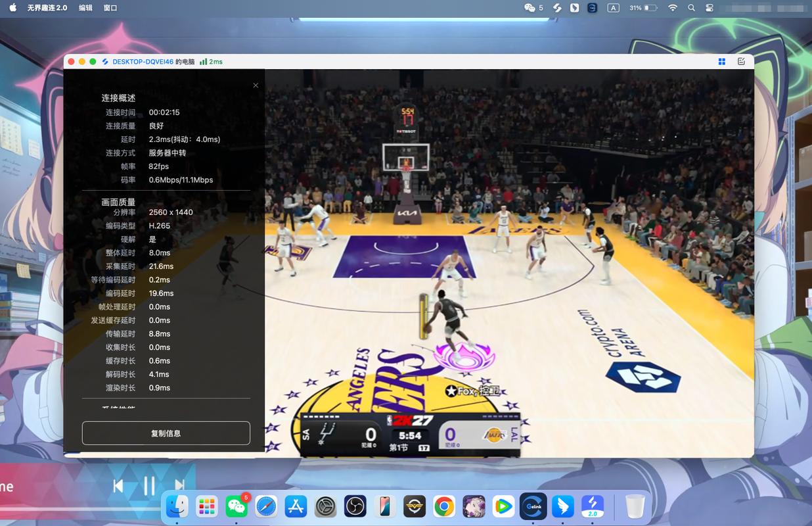Open Launchpad from the Dock
Screen dimensions: 812x526
(207, 506)
